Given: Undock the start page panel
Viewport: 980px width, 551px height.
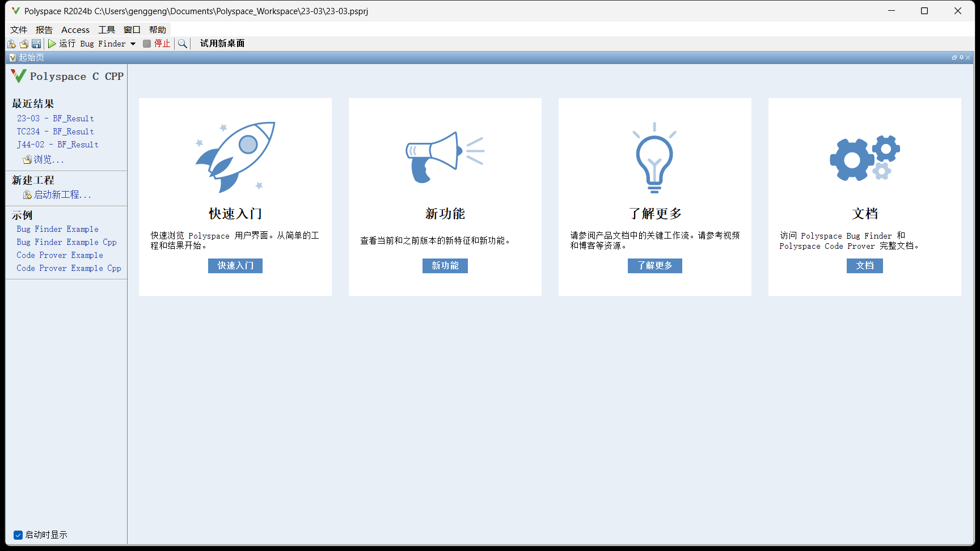Looking at the screenshot, I should [x=954, y=57].
